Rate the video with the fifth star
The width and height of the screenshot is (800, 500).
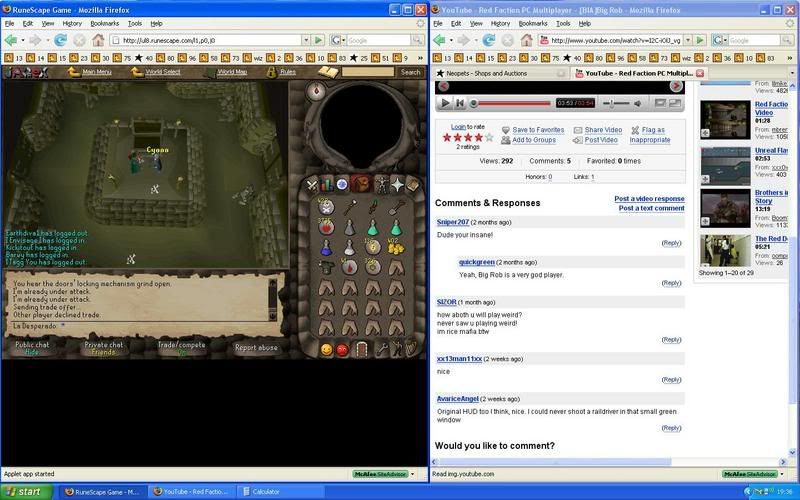[489, 137]
